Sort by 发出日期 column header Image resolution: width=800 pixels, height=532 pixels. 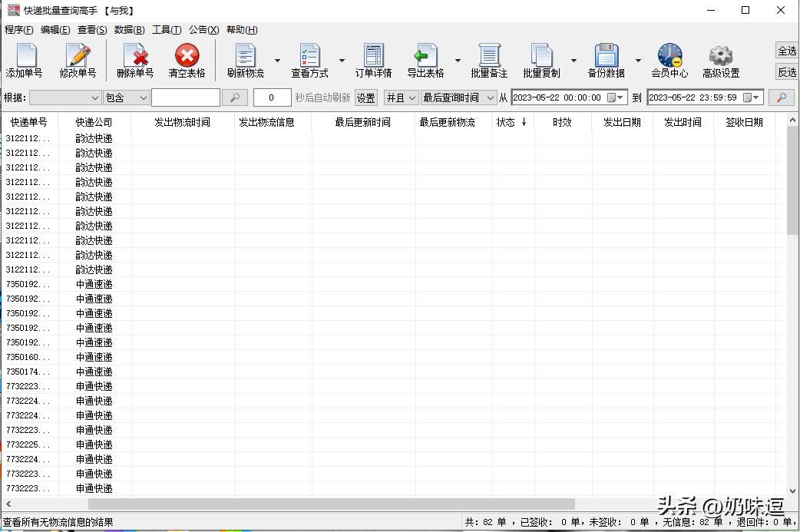tap(622, 122)
